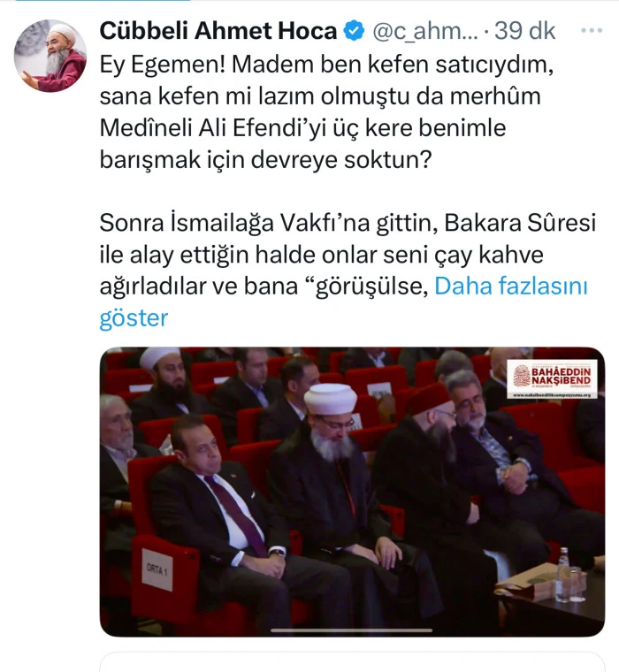Open the card below the video
Viewport: 619px width, 672px height.
click(352, 662)
